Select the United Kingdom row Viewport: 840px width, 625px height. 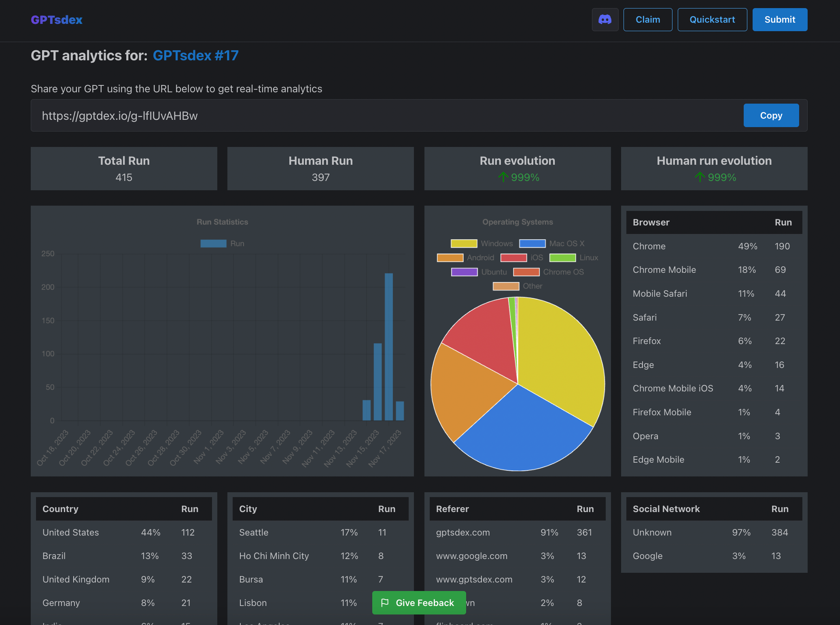124,579
